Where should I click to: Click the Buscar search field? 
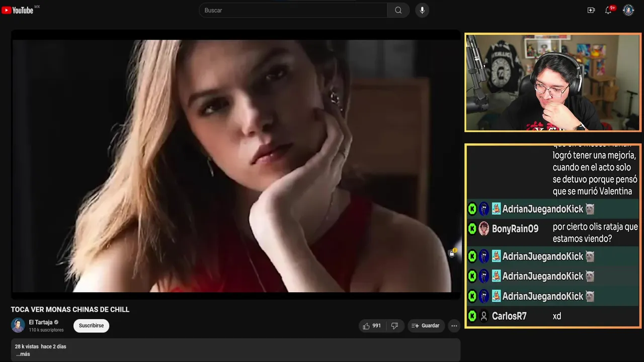(x=293, y=10)
